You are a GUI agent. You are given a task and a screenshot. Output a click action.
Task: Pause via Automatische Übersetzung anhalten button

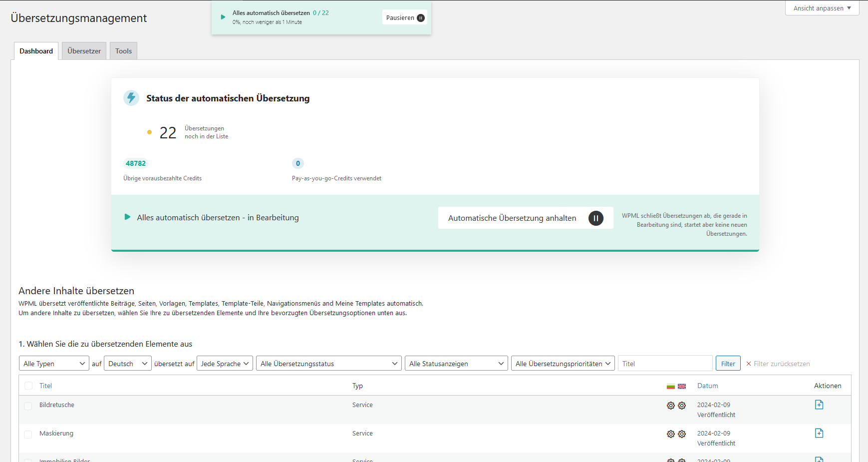point(525,218)
